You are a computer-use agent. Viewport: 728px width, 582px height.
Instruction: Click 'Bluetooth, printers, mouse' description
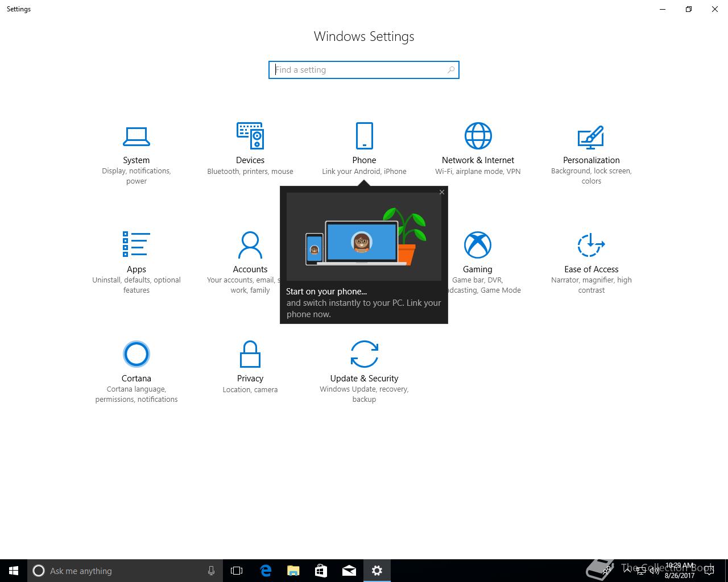click(x=250, y=171)
